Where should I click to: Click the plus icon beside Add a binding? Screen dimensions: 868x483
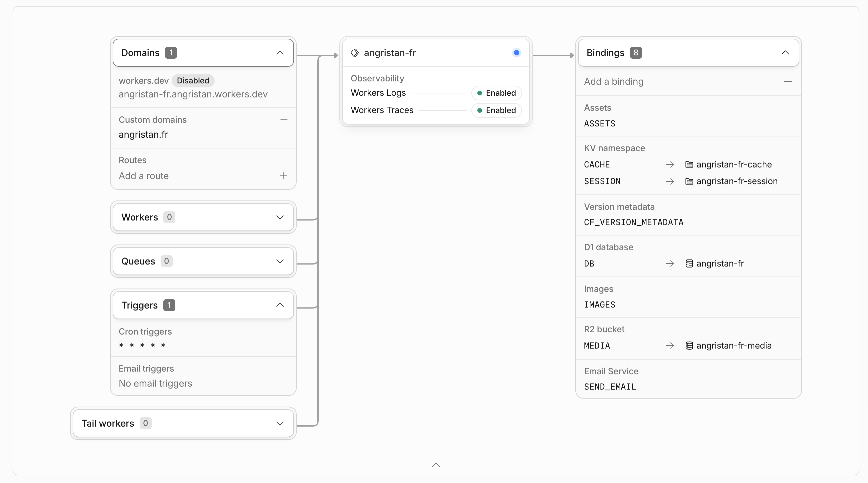click(788, 81)
